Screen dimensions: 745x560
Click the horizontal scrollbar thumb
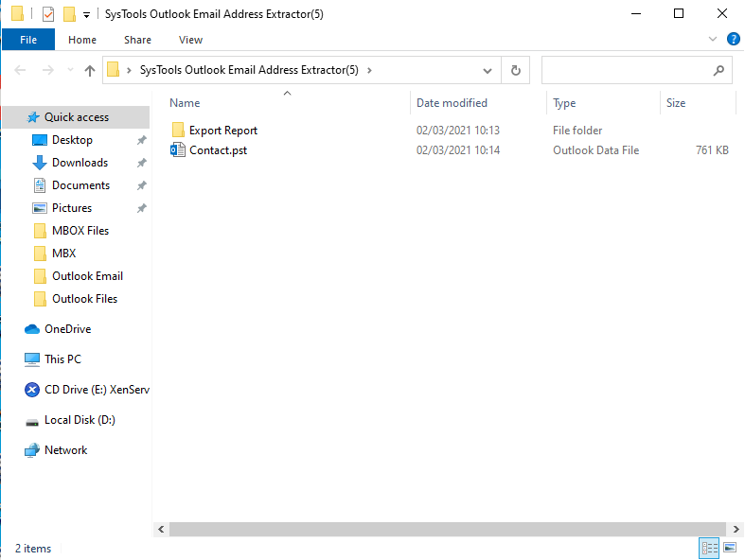tap(448, 530)
